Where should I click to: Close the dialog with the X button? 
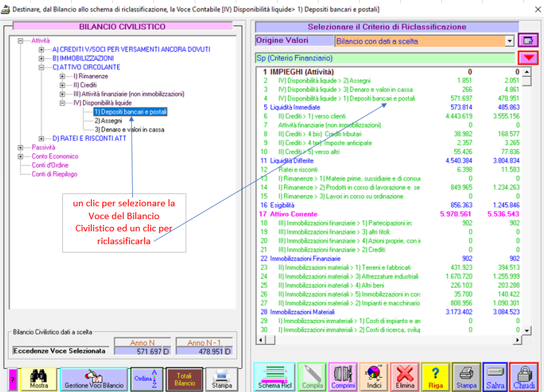pyautogui.click(x=538, y=10)
